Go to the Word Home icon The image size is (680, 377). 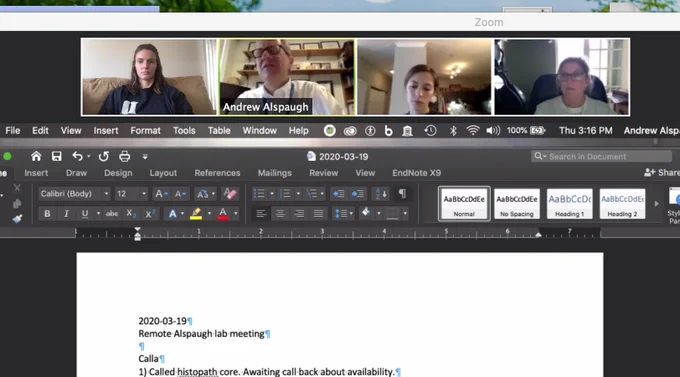[36, 156]
